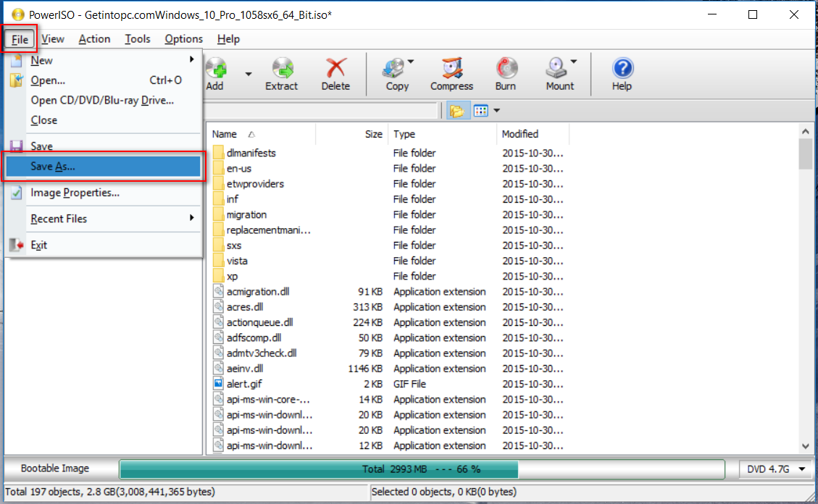Select the etwproviders folder row

pyautogui.click(x=388, y=183)
